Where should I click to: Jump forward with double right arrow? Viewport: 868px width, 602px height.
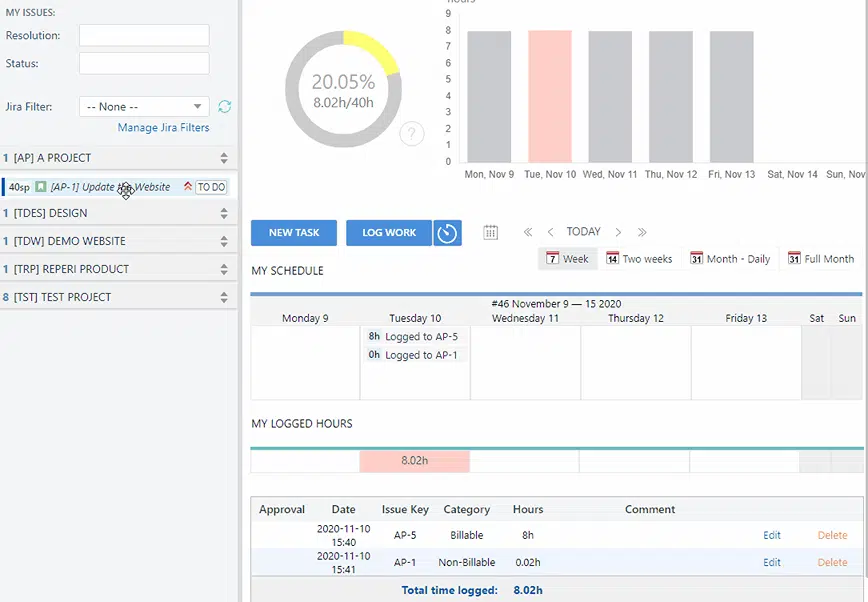642,232
